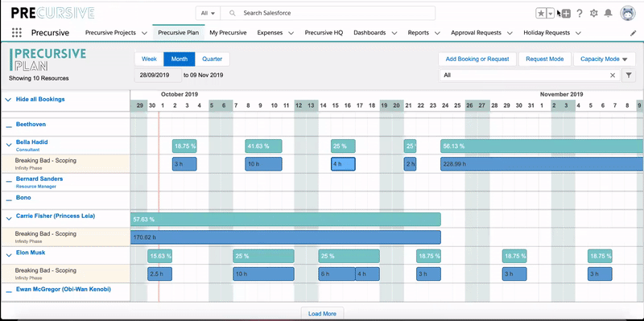This screenshot has width=644, height=321.
Task: Open the Setup gear icon
Action: click(x=593, y=14)
